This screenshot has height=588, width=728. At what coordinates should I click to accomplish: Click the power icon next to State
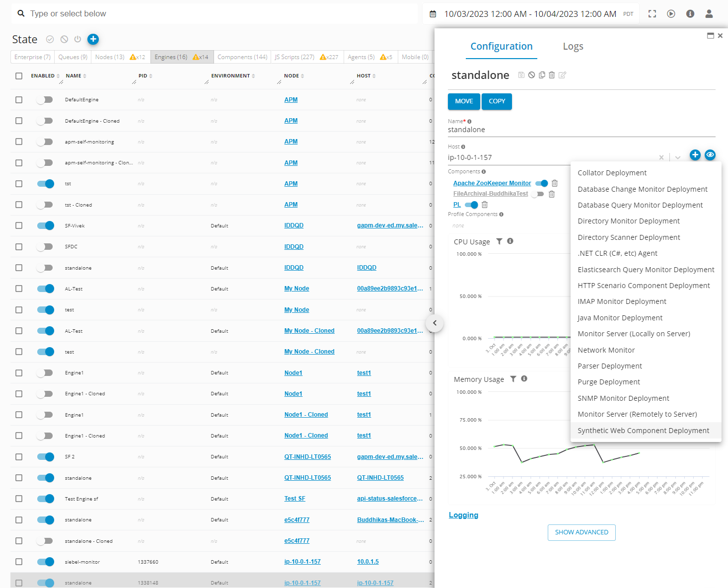click(77, 39)
